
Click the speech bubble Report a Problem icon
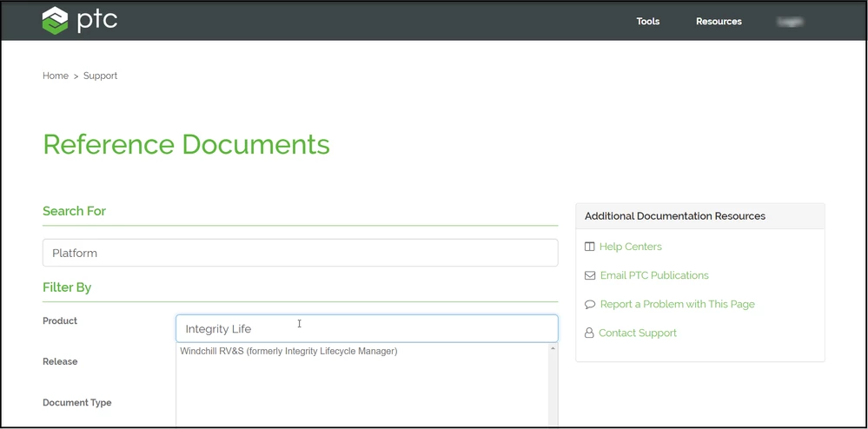590,305
